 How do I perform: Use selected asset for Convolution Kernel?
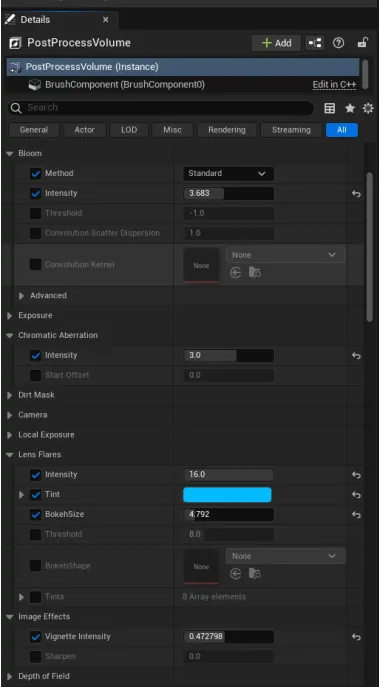pos(235,273)
